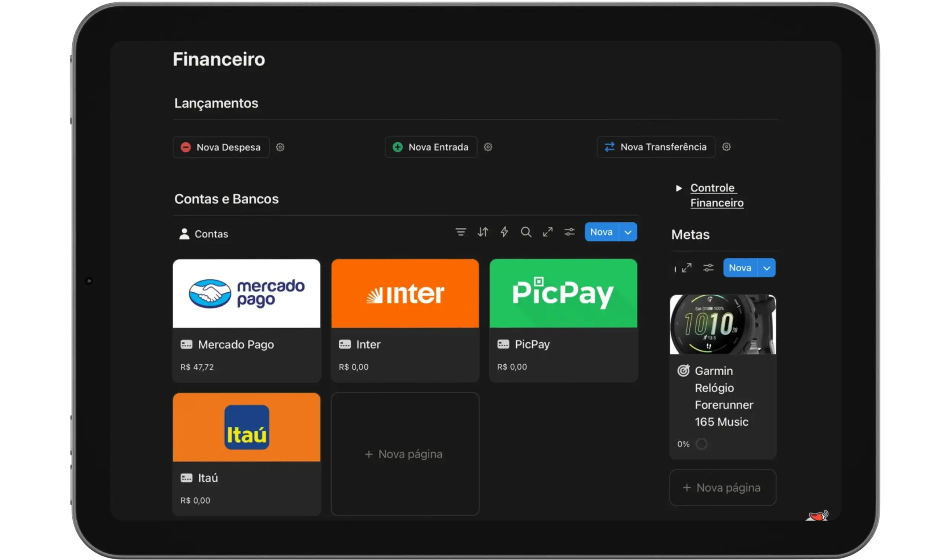Expand the Controle Financeiro toggle triangle
The width and height of the screenshot is (950, 560).
pyautogui.click(x=679, y=188)
